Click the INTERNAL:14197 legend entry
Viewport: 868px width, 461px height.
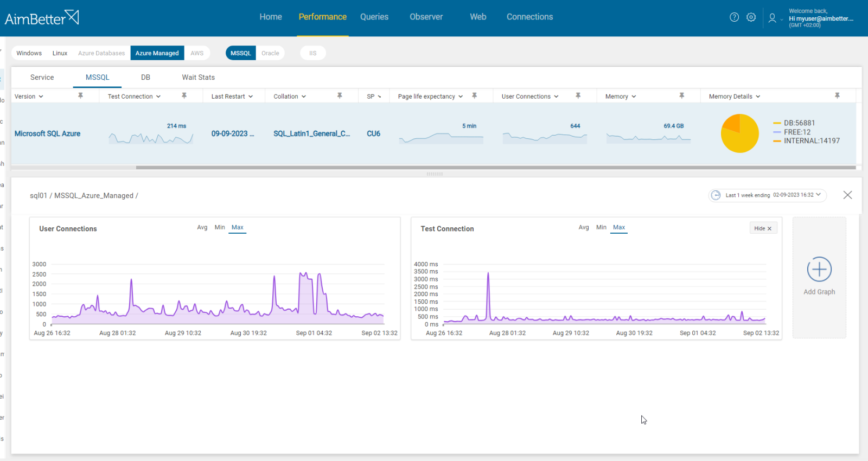[807, 140]
